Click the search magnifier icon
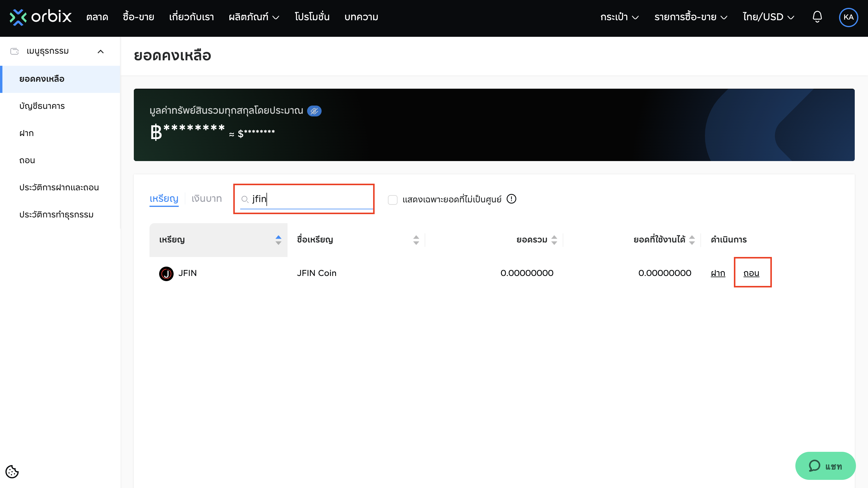The height and width of the screenshot is (488, 868). coord(245,199)
